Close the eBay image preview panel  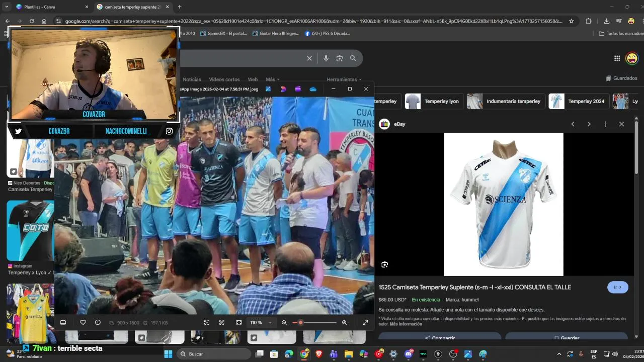pyautogui.click(x=621, y=124)
